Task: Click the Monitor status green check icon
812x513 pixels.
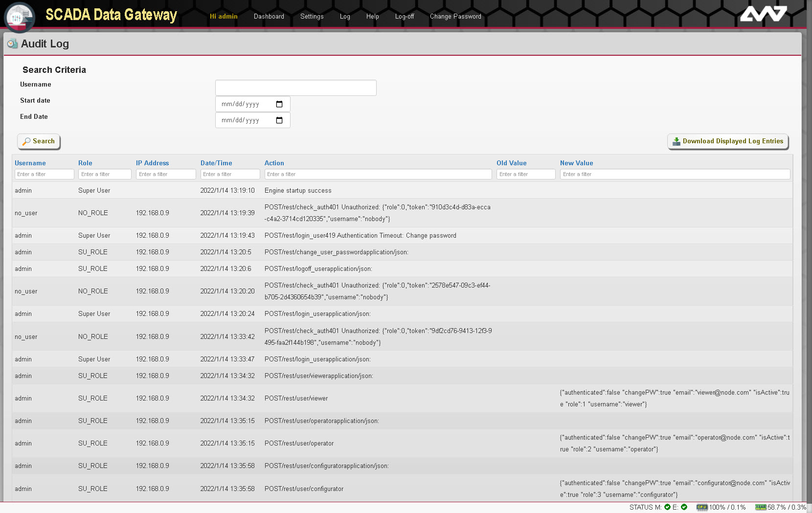Action: (667, 507)
